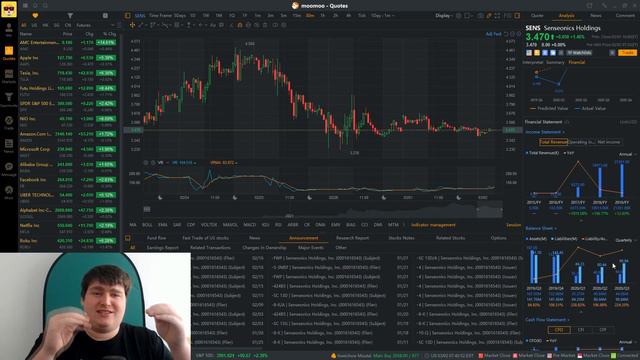The image size is (640, 360).
Task: Select the Summary sub-tab
Action: pos(555,62)
